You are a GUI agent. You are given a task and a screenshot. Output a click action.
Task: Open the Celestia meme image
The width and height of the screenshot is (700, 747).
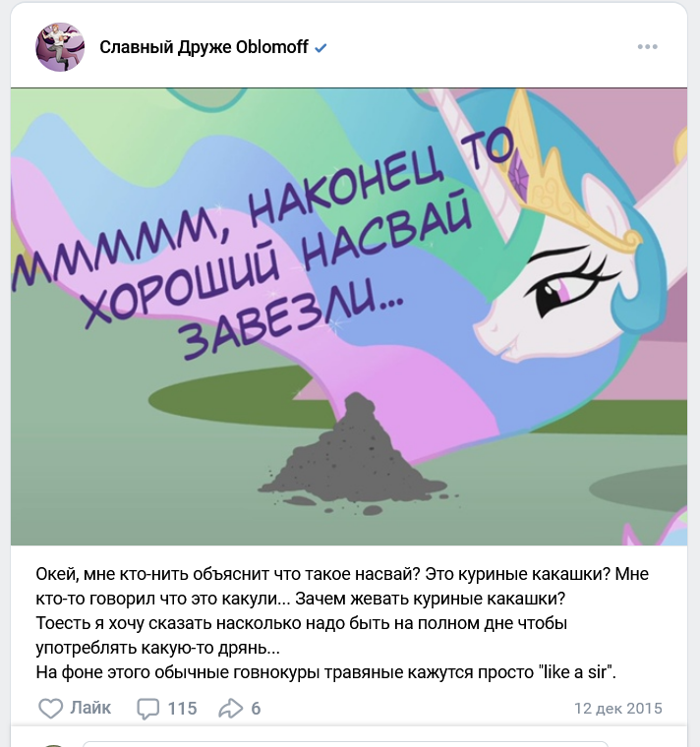coord(349,316)
